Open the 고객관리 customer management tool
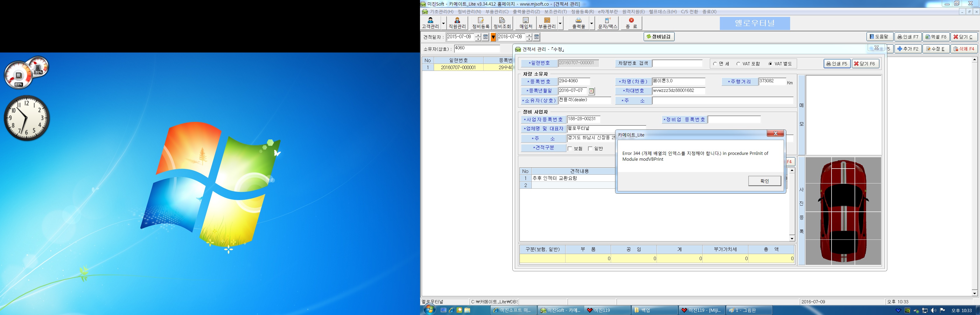This screenshot has height=315, width=980. click(430, 23)
